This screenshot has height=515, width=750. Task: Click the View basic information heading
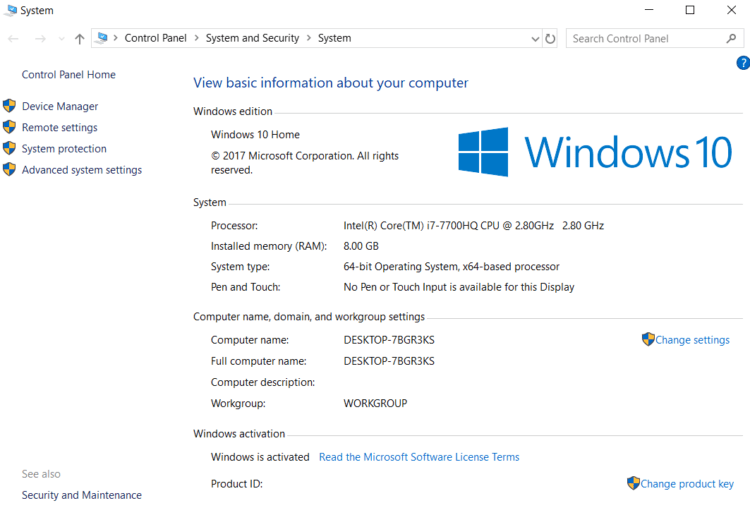(331, 83)
